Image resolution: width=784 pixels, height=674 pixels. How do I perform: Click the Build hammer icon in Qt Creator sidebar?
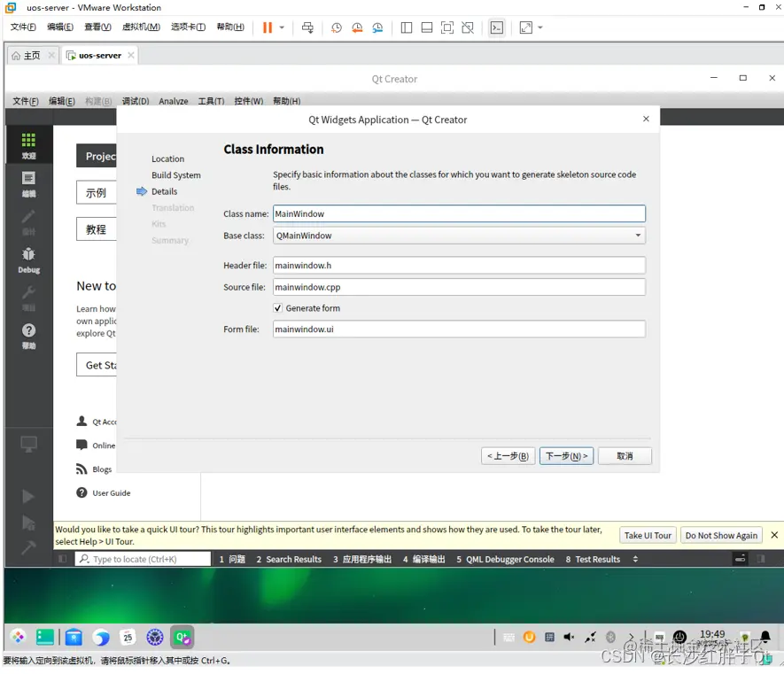tap(28, 548)
